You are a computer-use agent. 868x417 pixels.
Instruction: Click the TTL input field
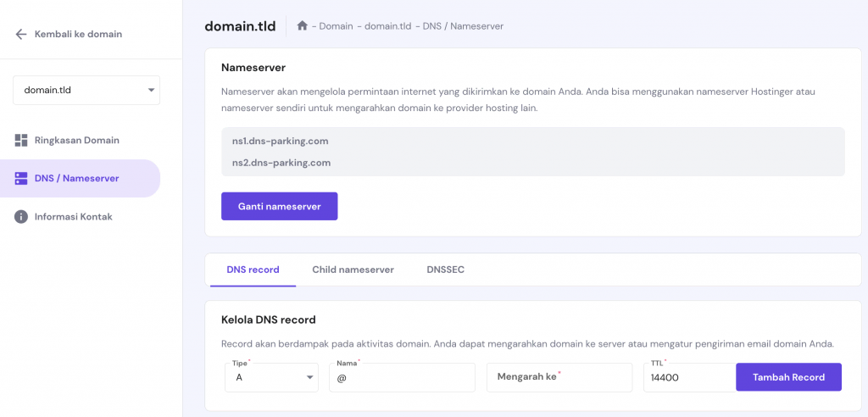pyautogui.click(x=688, y=378)
